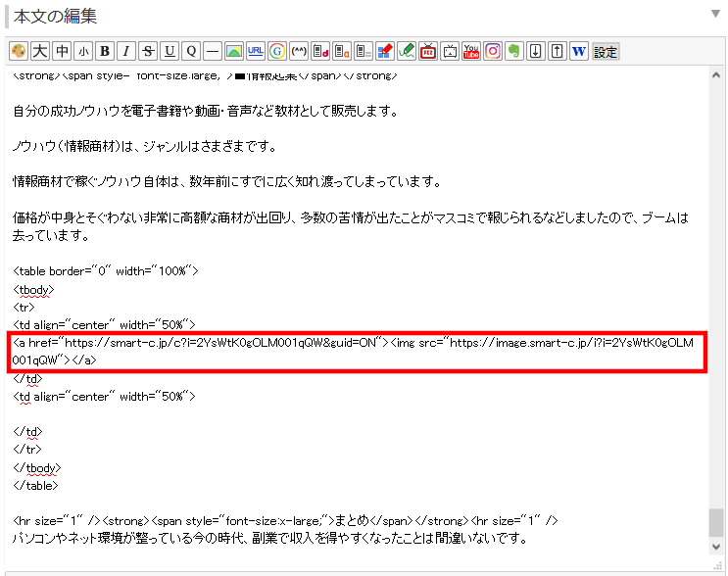Click text '情報商材で稼ぐノウハウ自体は'
Screen dimensions: 728x576
(96, 181)
